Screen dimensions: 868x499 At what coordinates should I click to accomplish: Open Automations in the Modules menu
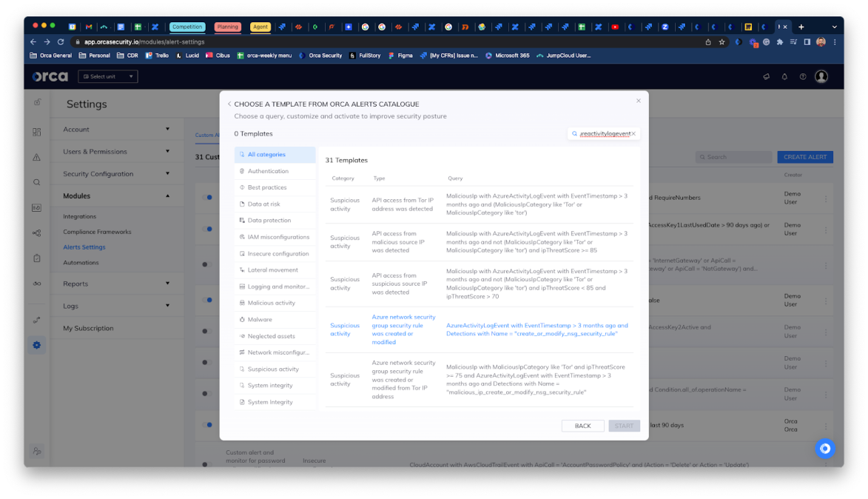(81, 263)
